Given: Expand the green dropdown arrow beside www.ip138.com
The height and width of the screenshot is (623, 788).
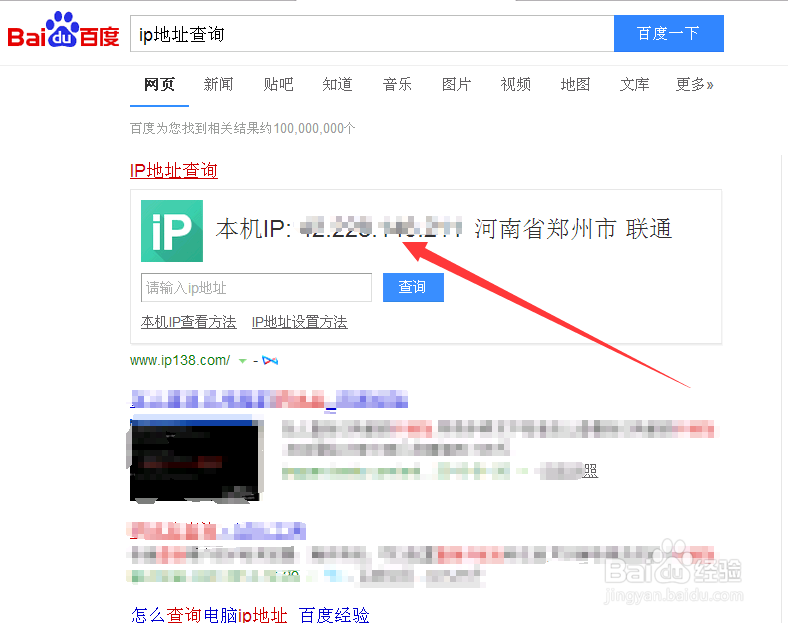Looking at the screenshot, I should click(x=242, y=361).
